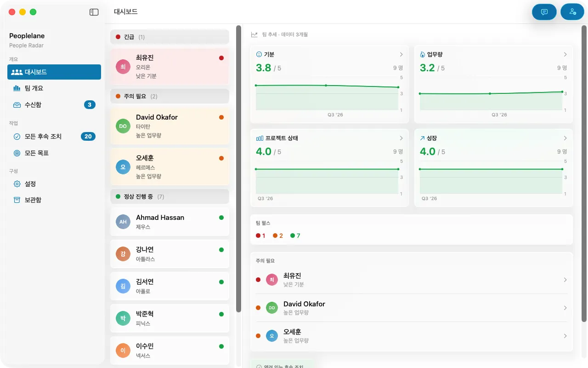The height and width of the screenshot is (368, 588).
Task: Open 모든 후속 조치 in sidebar
Action: tap(54, 137)
